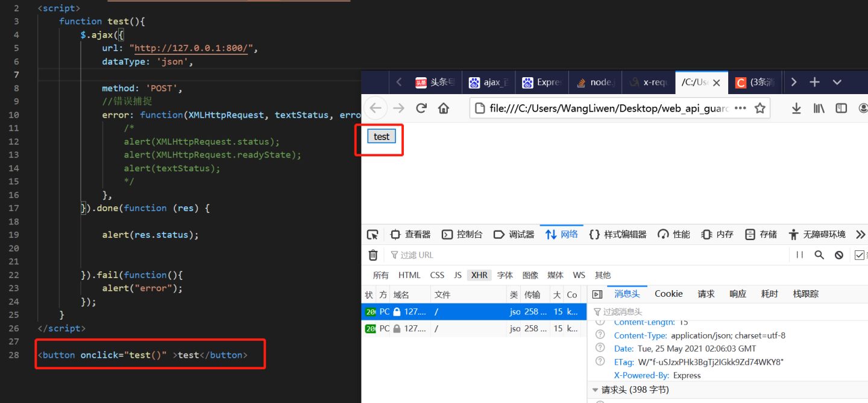Viewport: 868px width, 403px height.
Task: Open request search with the magnifier icon
Action: pos(819,255)
